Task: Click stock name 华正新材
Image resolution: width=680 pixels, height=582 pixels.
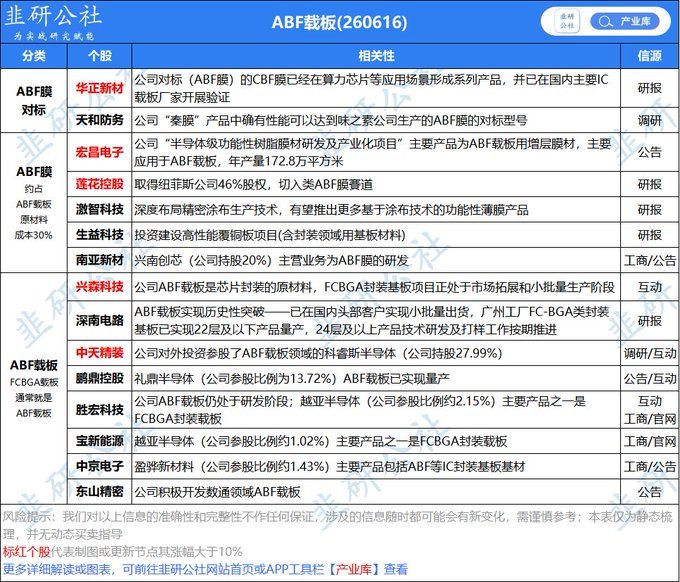Action: tap(100, 88)
